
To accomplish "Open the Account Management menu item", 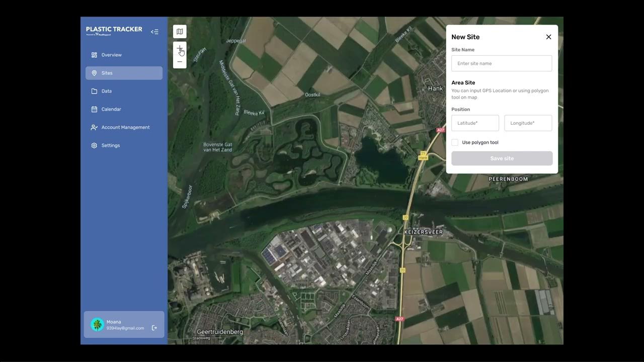I will point(124,127).
